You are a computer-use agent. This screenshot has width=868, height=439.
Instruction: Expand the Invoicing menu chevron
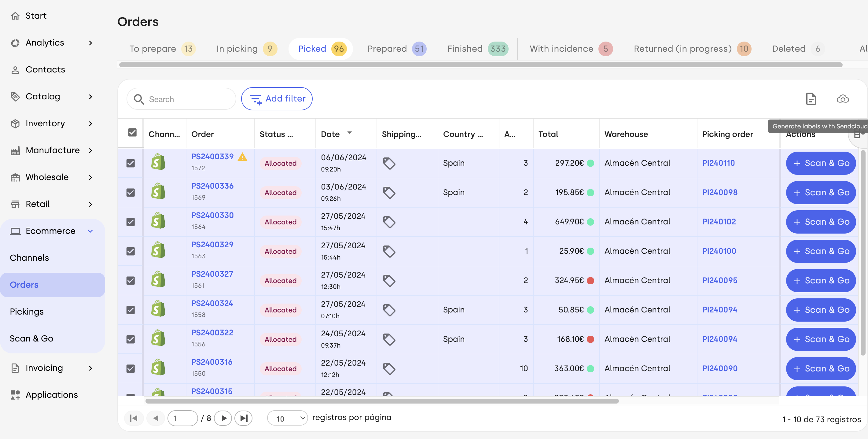click(90, 368)
